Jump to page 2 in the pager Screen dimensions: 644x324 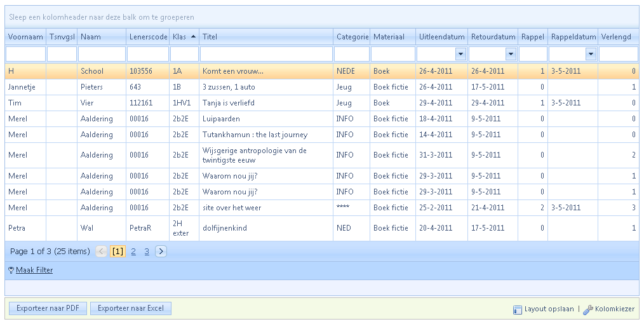pos(133,252)
